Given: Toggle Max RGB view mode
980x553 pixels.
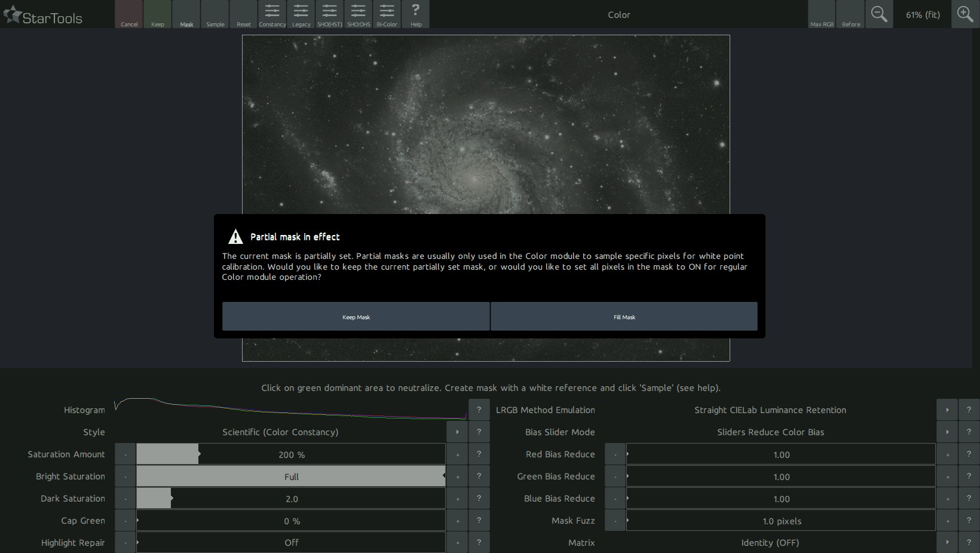Looking at the screenshot, I should [821, 14].
